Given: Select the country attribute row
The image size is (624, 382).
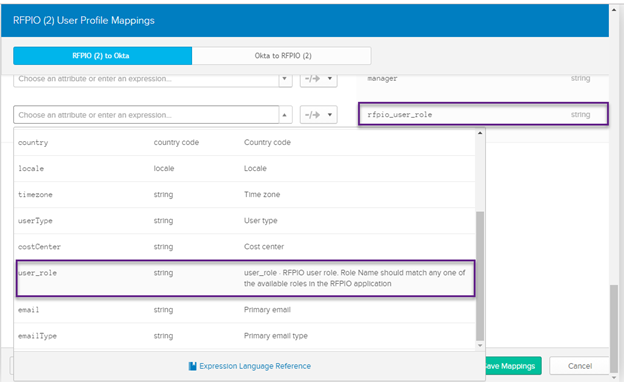Looking at the screenshot, I should 245,142.
